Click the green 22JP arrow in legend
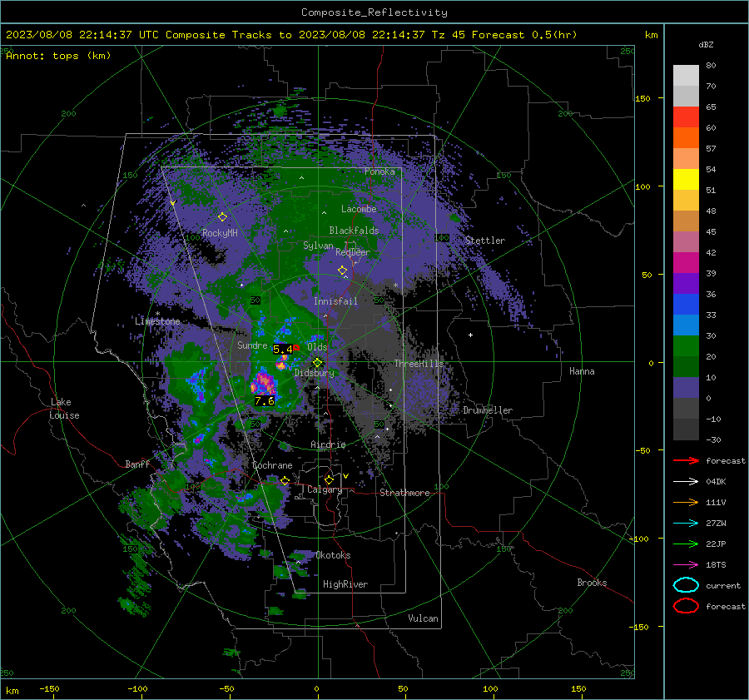 [686, 544]
